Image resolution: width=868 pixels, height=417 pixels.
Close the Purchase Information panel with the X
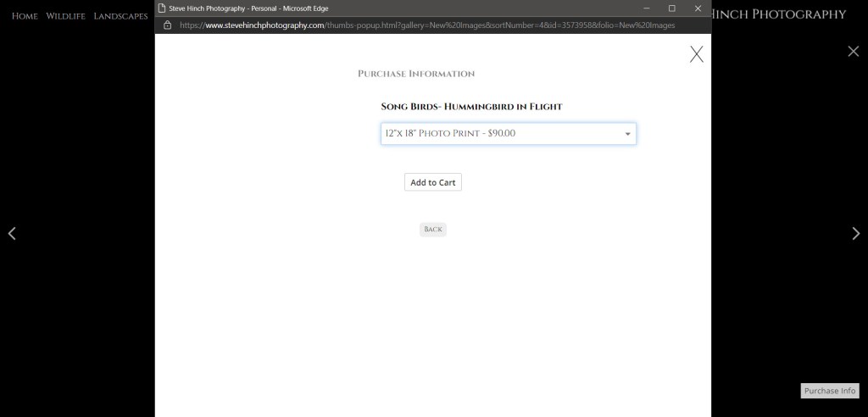696,54
